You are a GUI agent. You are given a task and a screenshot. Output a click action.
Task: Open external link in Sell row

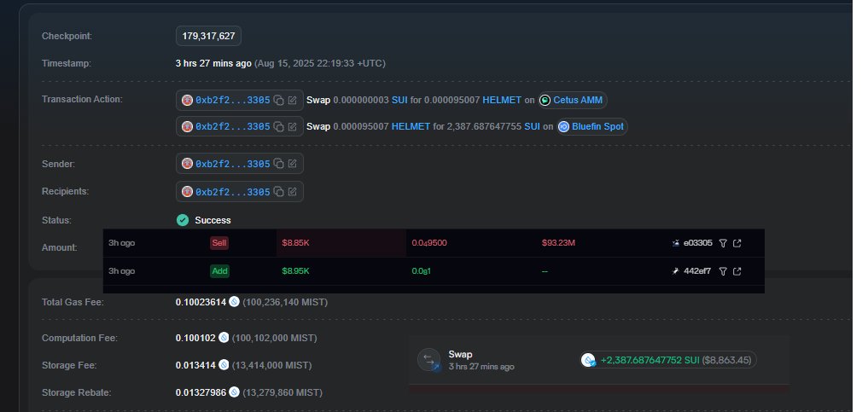(x=737, y=243)
